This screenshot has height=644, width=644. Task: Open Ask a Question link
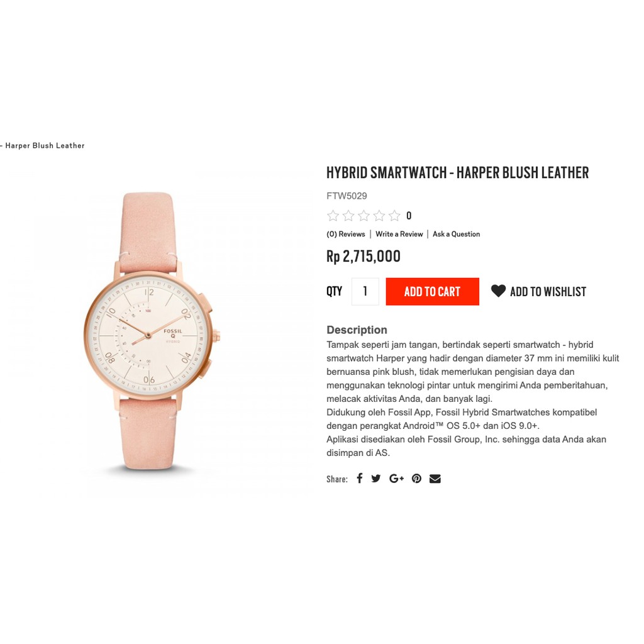pos(457,234)
